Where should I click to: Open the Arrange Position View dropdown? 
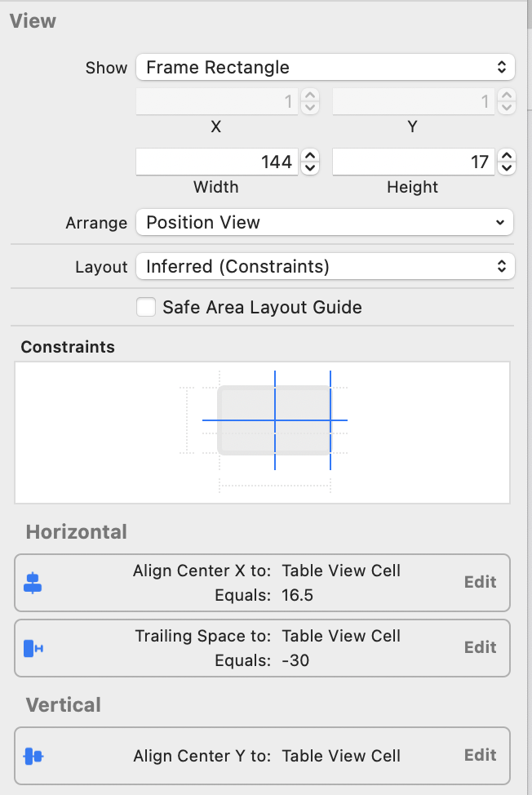325,222
